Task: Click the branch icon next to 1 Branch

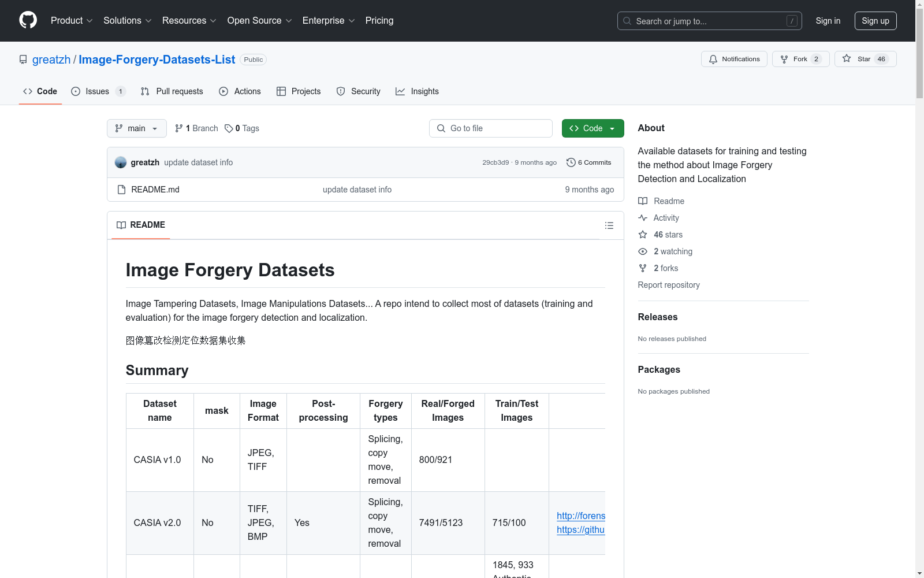Action: pyautogui.click(x=179, y=128)
